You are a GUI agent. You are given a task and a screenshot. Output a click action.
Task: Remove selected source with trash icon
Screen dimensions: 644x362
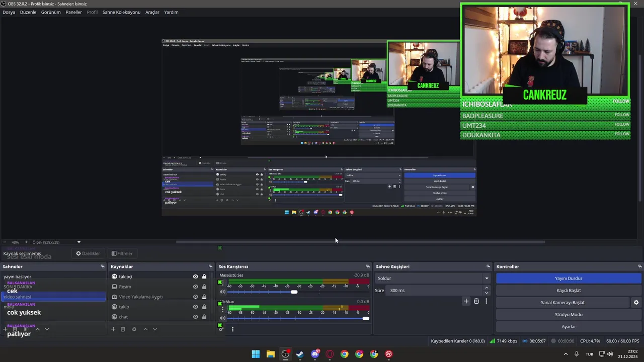click(x=123, y=329)
